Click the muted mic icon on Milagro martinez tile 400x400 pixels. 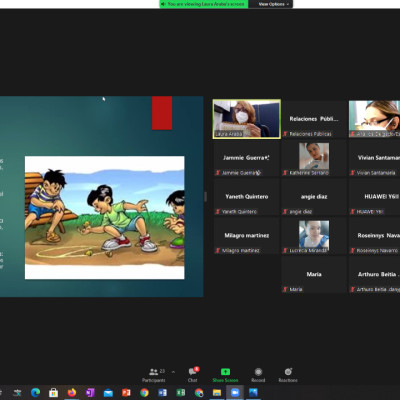coord(218,250)
